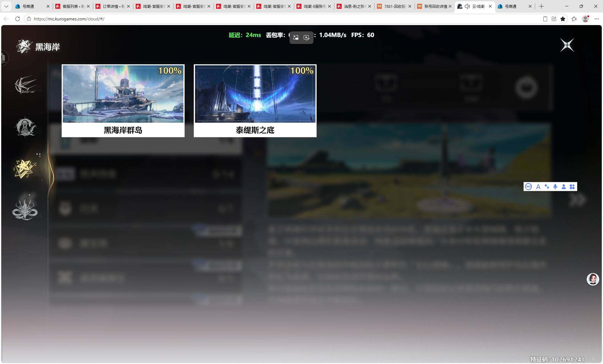Close the 客服列表 tab
This screenshot has width=603, height=364.
tap(88, 6)
